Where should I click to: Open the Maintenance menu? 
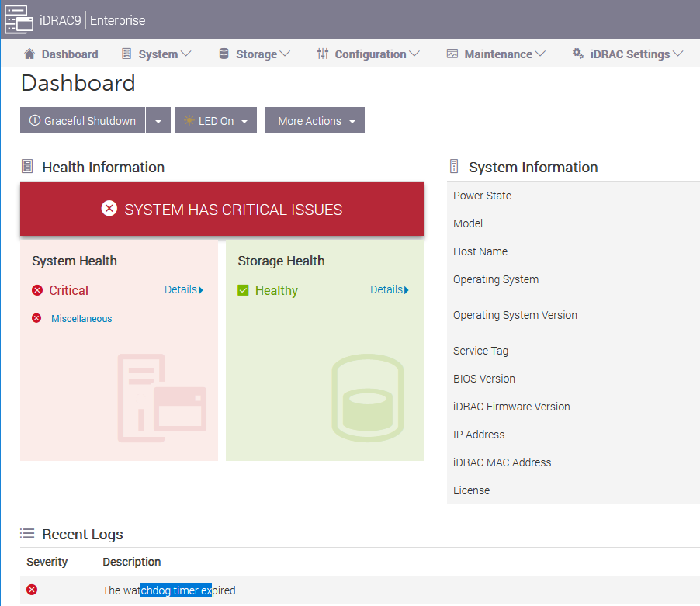(x=497, y=54)
